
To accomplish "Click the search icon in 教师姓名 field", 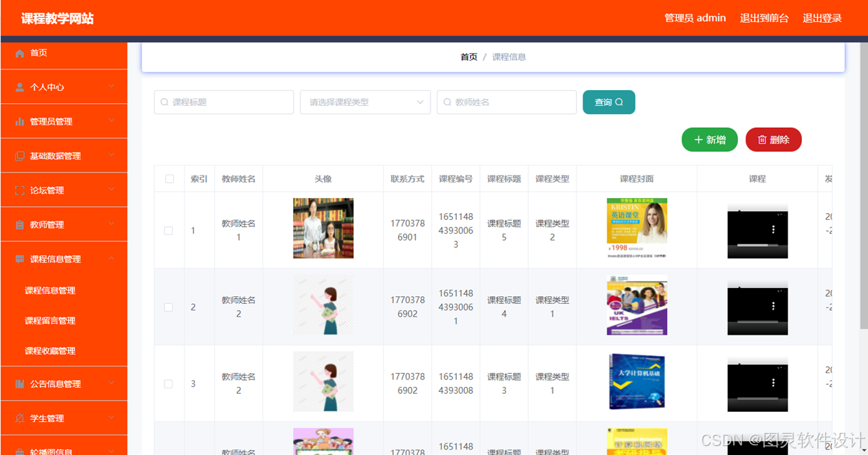I will 447,102.
